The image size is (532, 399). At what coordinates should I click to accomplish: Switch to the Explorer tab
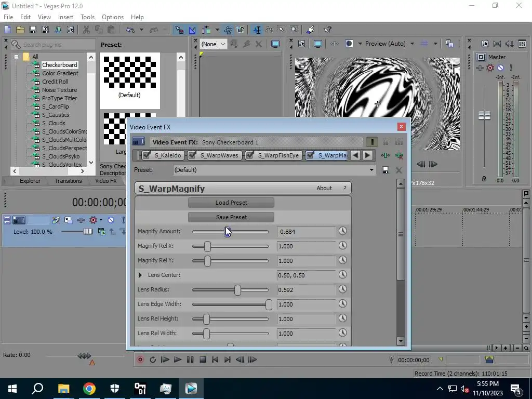[30, 181]
